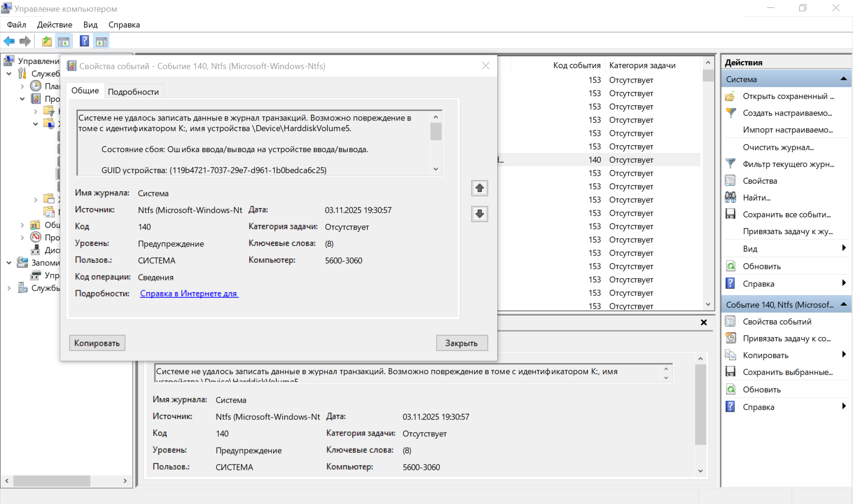This screenshot has width=853, height=504.
Task: Click Импорт настраиваемого представления action
Action: (788, 130)
